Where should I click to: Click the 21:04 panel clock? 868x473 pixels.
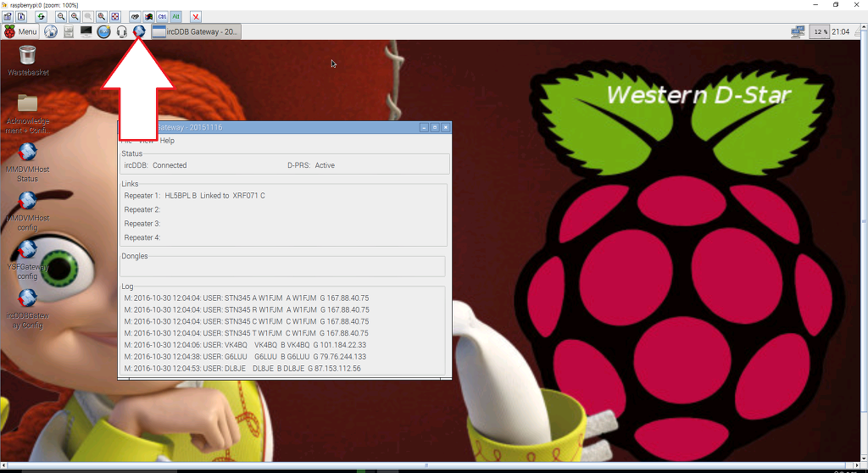[840, 31]
